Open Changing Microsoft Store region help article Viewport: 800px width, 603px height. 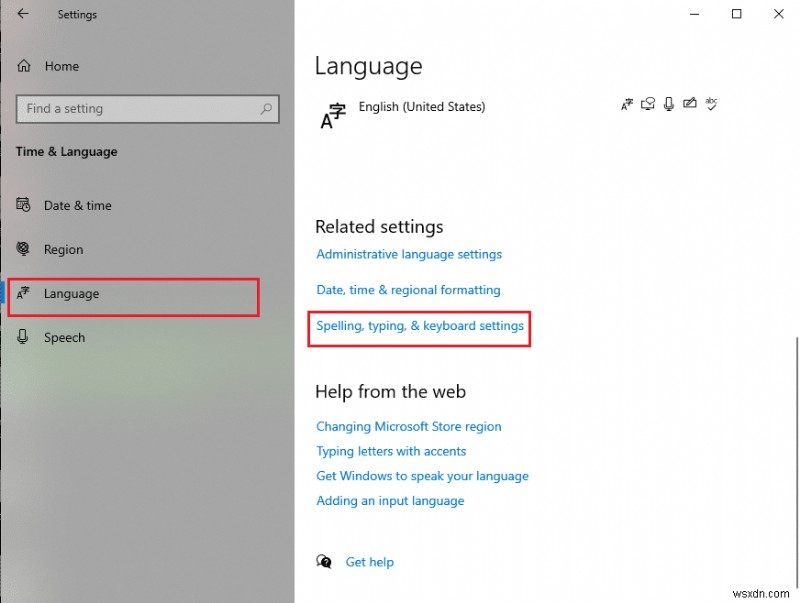point(409,426)
